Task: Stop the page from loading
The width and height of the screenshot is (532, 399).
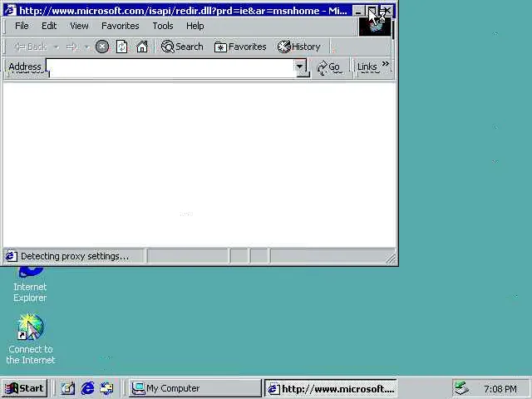Action: (102, 47)
